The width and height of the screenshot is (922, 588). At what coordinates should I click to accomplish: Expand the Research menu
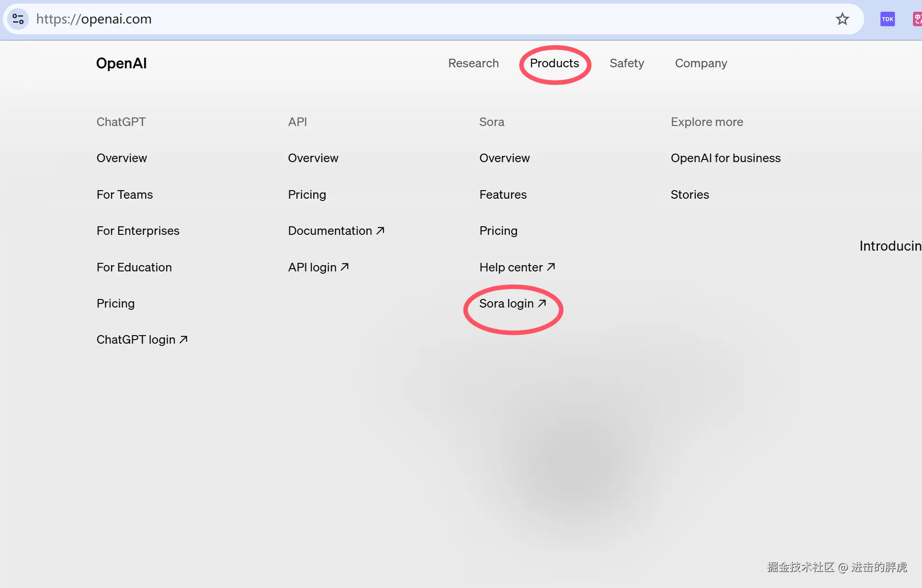473,63
